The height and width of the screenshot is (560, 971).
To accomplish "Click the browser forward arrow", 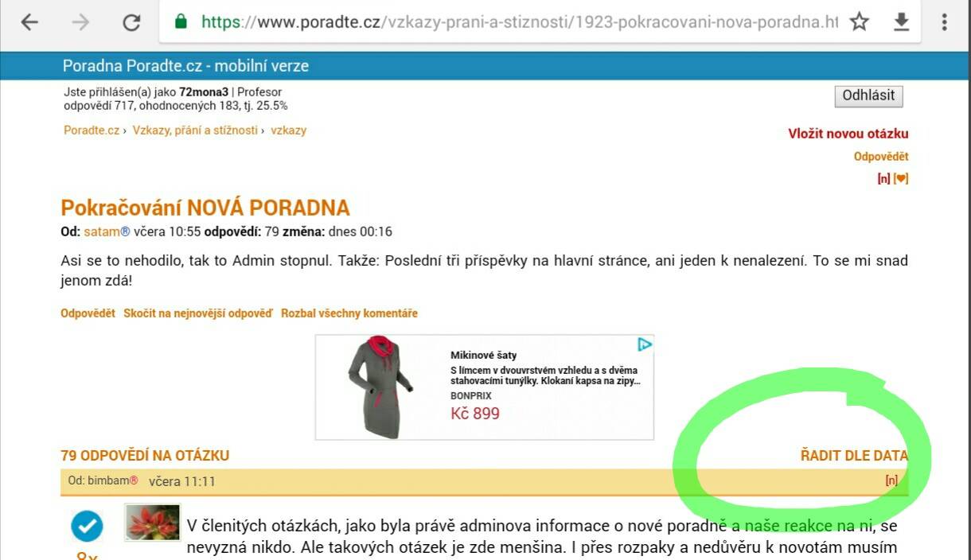I will click(80, 22).
